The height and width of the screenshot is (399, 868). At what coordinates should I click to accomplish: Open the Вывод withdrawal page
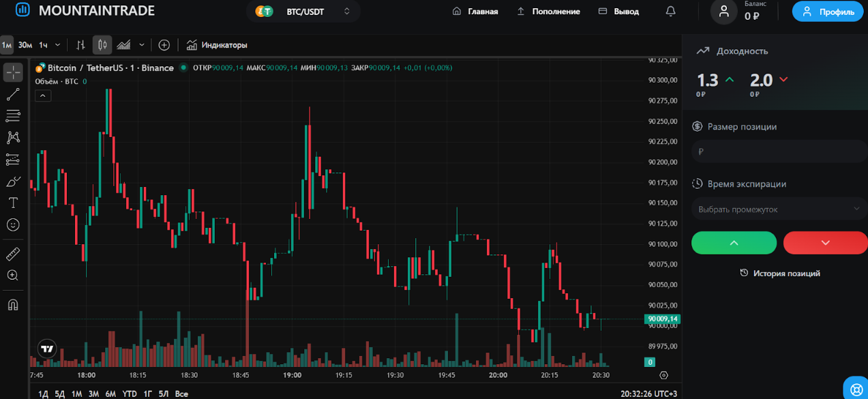coord(618,12)
